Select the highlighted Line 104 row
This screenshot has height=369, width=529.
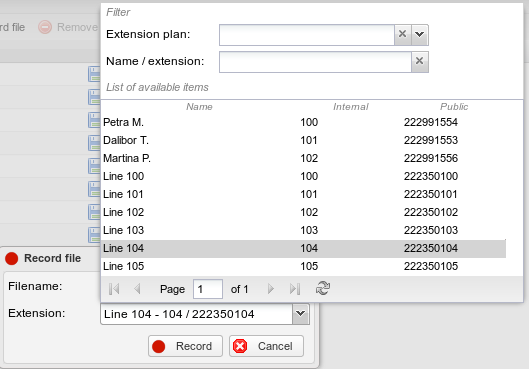(303, 248)
